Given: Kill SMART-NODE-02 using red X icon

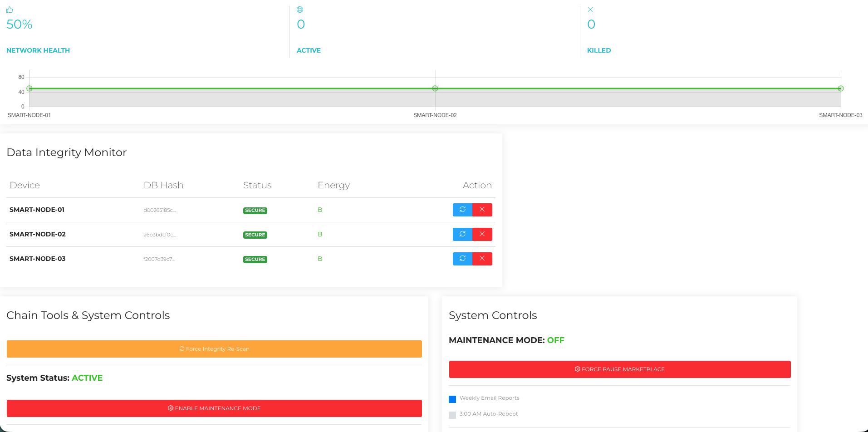Looking at the screenshot, I should [482, 234].
